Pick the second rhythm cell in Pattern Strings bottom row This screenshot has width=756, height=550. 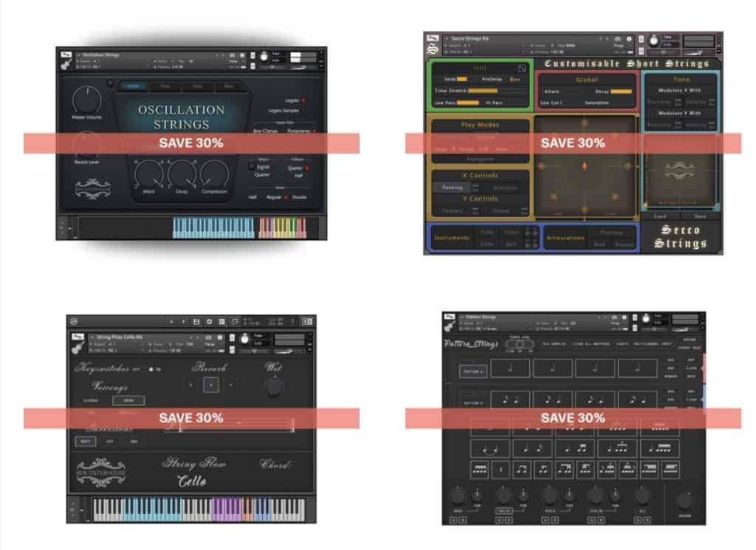click(x=501, y=469)
